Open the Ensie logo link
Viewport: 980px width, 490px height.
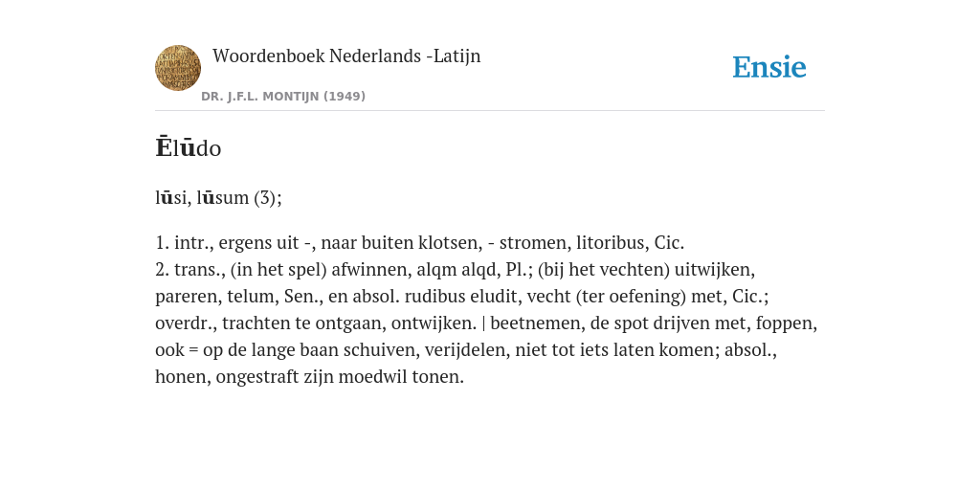tap(769, 67)
